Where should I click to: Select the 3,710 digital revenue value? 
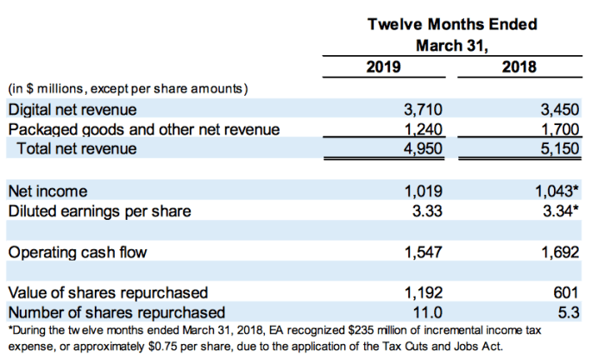coord(423,110)
